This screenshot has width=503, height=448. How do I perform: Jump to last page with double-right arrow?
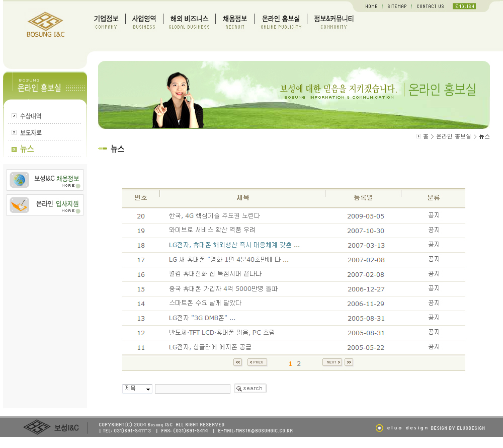click(x=349, y=362)
